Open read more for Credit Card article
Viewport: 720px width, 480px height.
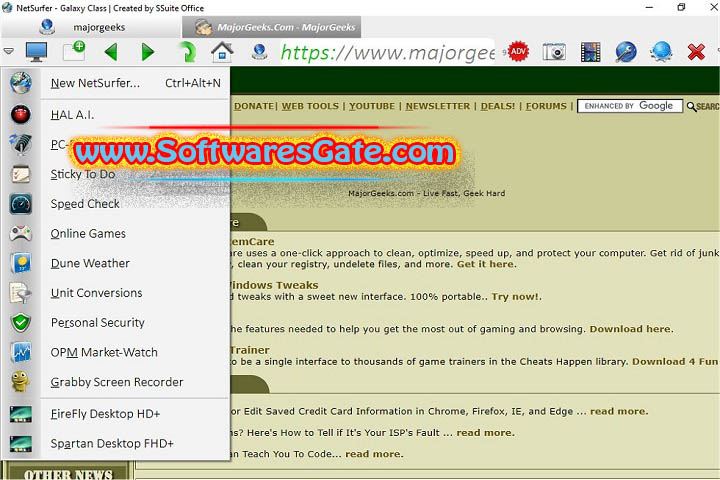619,411
